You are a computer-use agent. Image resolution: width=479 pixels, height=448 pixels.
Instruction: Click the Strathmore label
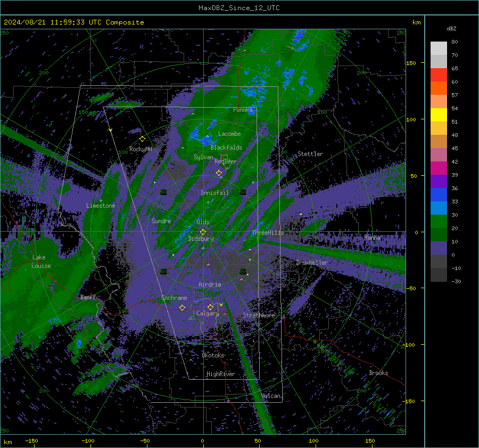(259, 315)
